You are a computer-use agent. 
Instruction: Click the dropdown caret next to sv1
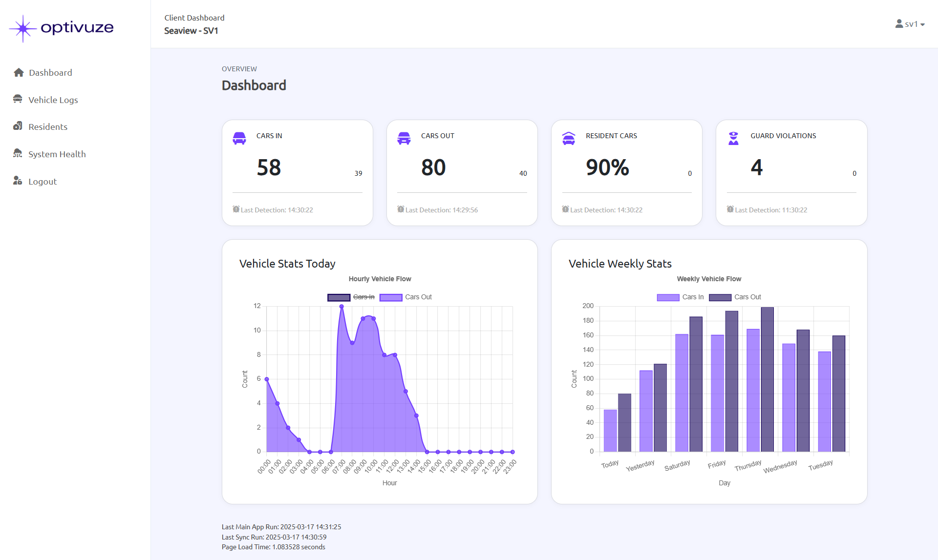point(922,25)
